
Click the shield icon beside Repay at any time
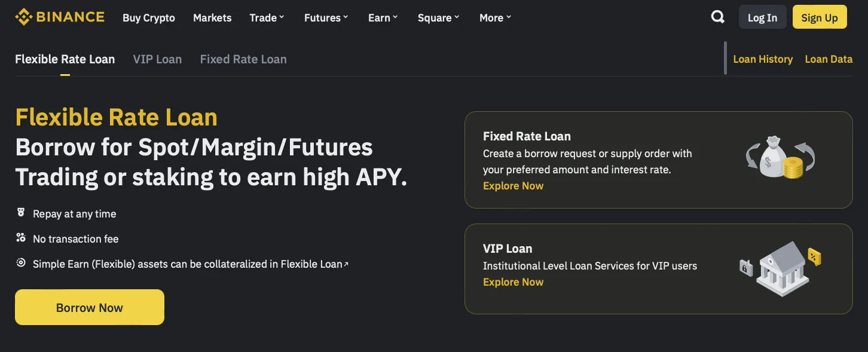coord(21,213)
